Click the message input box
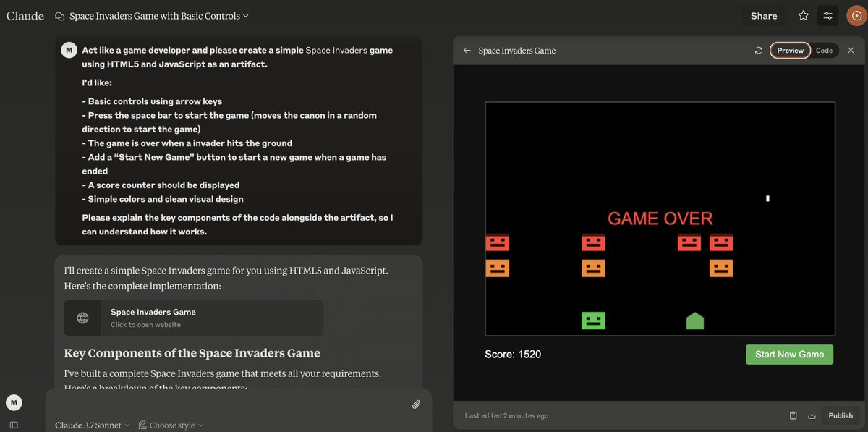The width and height of the screenshot is (868, 432). tap(228, 404)
